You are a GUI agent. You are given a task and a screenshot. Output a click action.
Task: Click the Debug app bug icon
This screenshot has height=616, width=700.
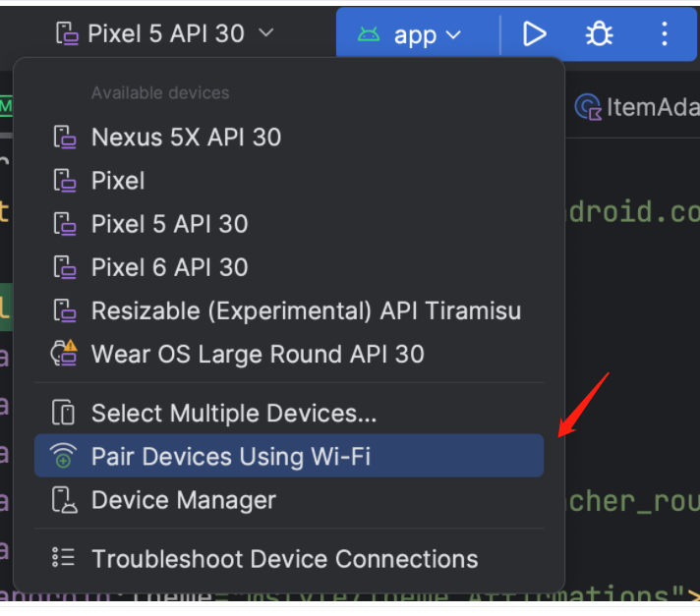598,34
